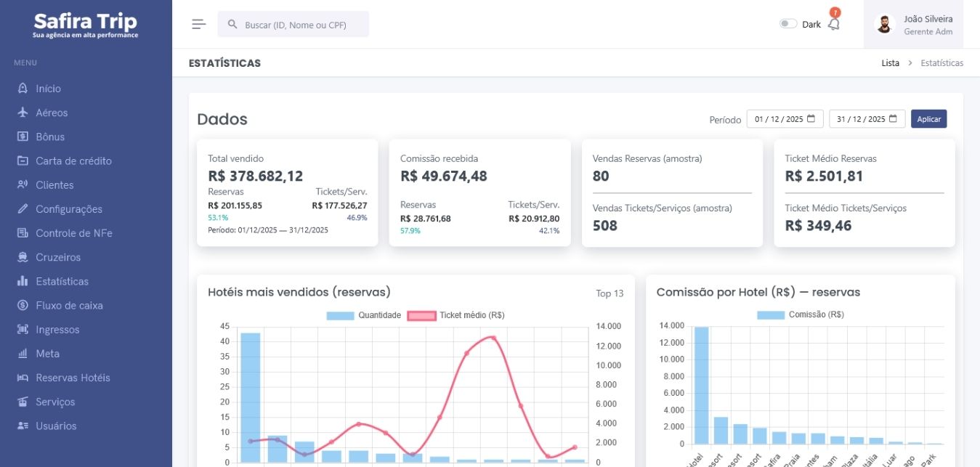The image size is (980, 467).
Task: Click the Cruzeiros ship icon in sidebar
Action: (23, 257)
